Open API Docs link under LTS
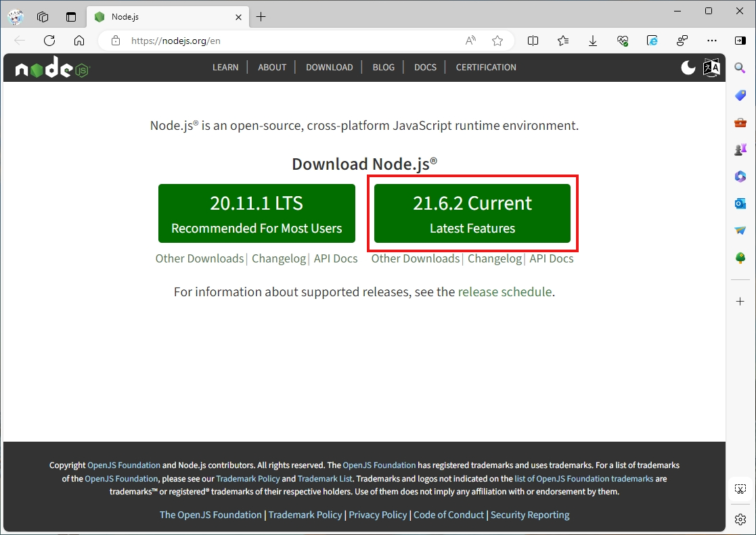The width and height of the screenshot is (756, 535). click(336, 259)
